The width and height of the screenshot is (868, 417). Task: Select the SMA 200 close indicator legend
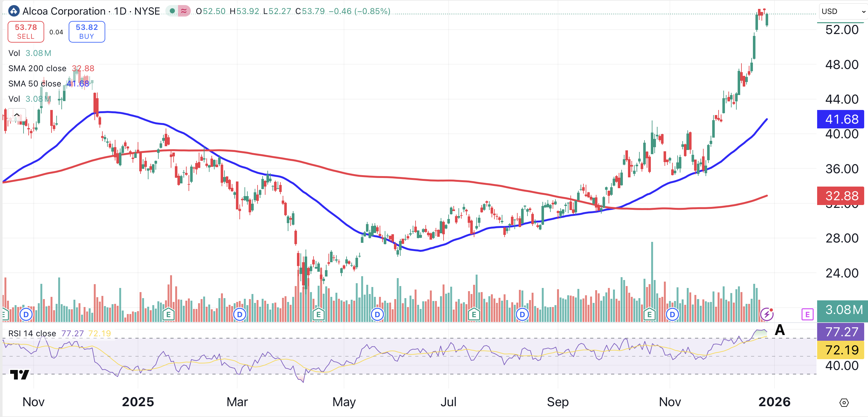(x=37, y=68)
